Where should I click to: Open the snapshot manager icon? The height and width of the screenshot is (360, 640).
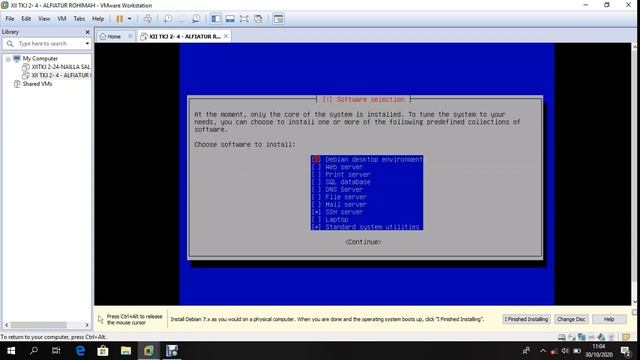click(x=196, y=19)
